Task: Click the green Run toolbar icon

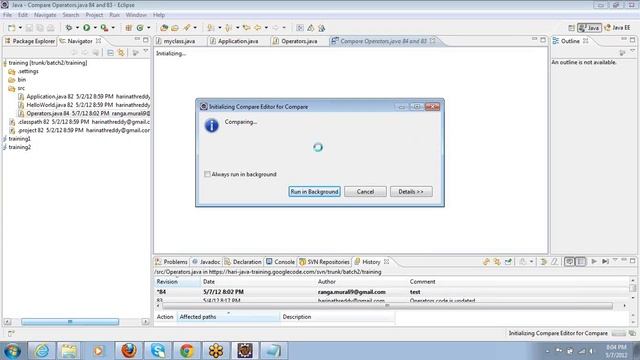Action: 87,28
